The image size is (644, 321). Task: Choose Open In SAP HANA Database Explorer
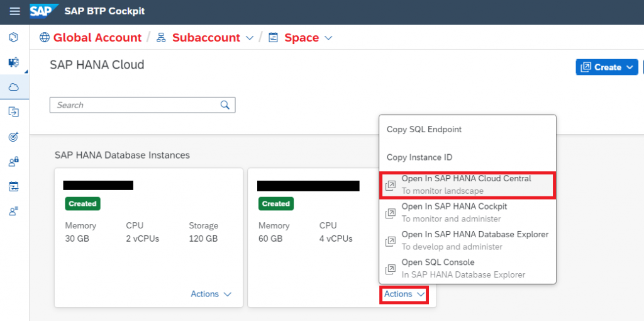467,240
